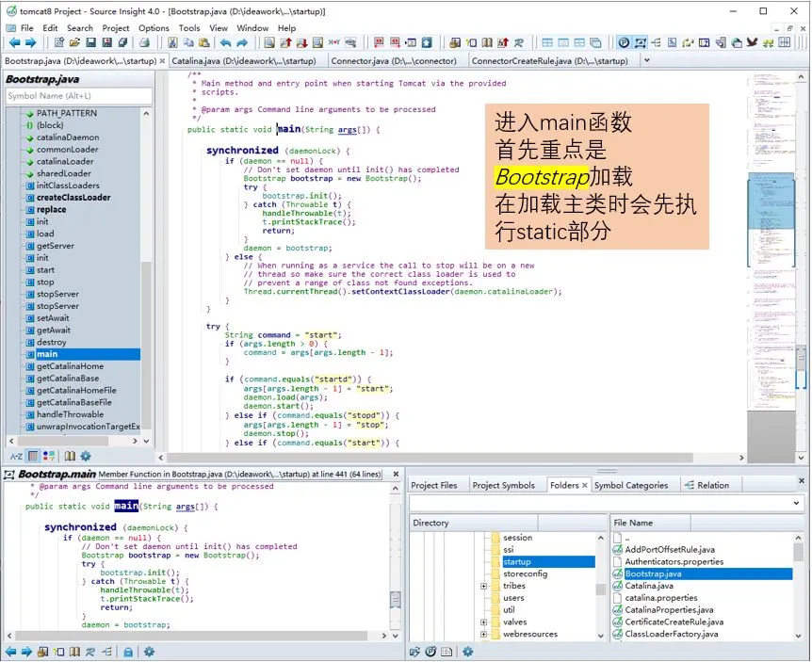Screen dimensions: 812x662
Task: Click the book icon in symbol panel toolbar
Action: tap(70, 456)
